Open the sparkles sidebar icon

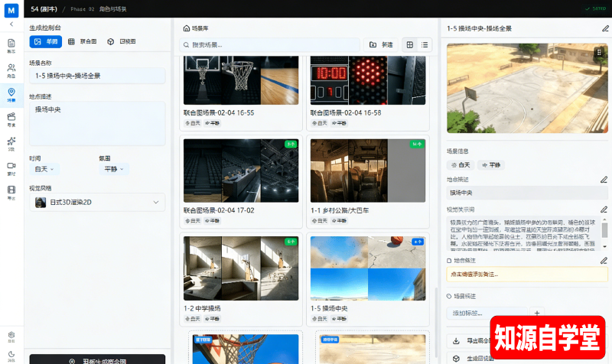click(11, 143)
